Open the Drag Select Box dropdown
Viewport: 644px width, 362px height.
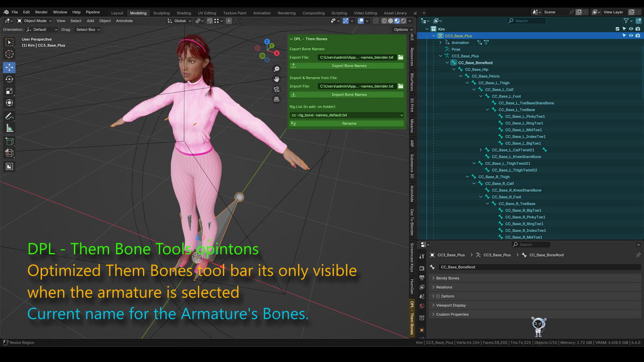pos(87,29)
